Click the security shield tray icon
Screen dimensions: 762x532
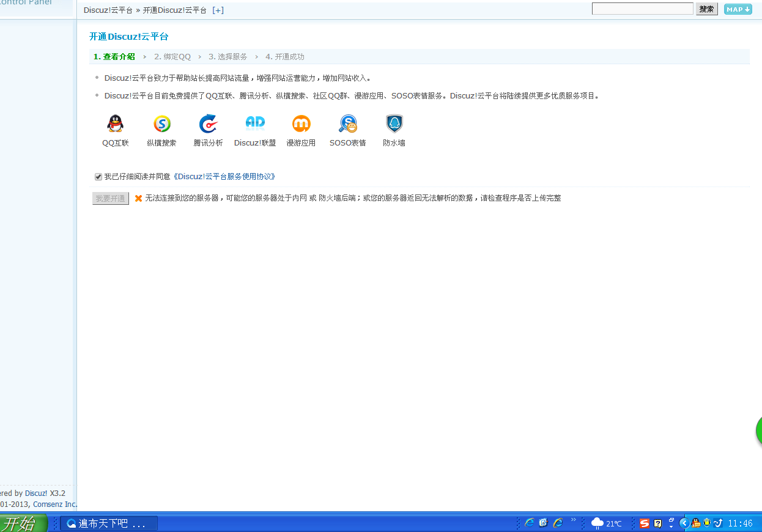707,523
